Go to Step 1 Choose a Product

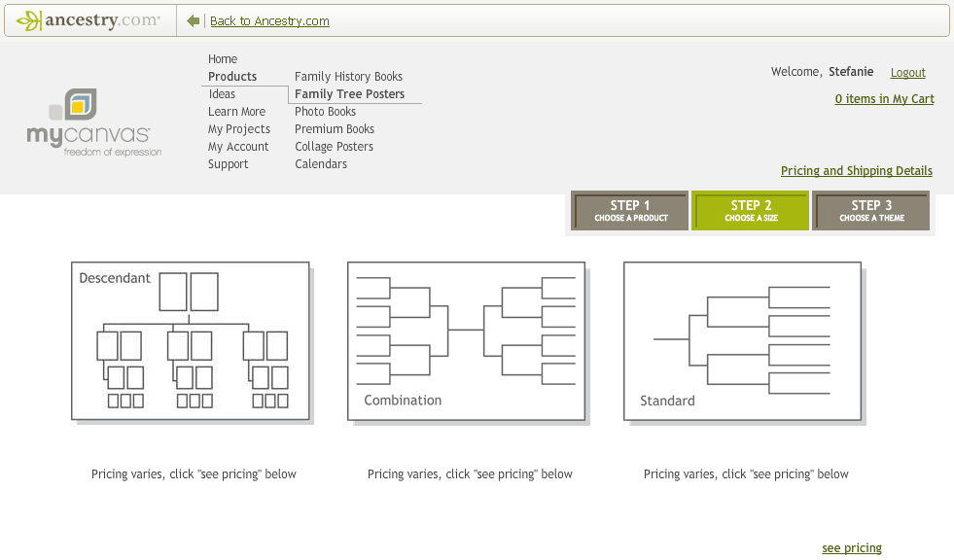[630, 211]
